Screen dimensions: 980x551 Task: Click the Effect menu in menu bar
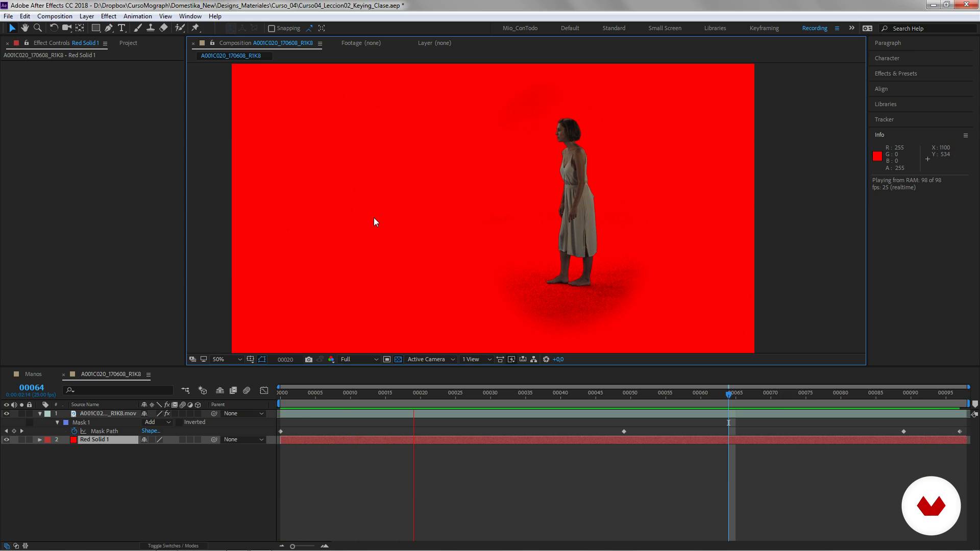coord(108,15)
